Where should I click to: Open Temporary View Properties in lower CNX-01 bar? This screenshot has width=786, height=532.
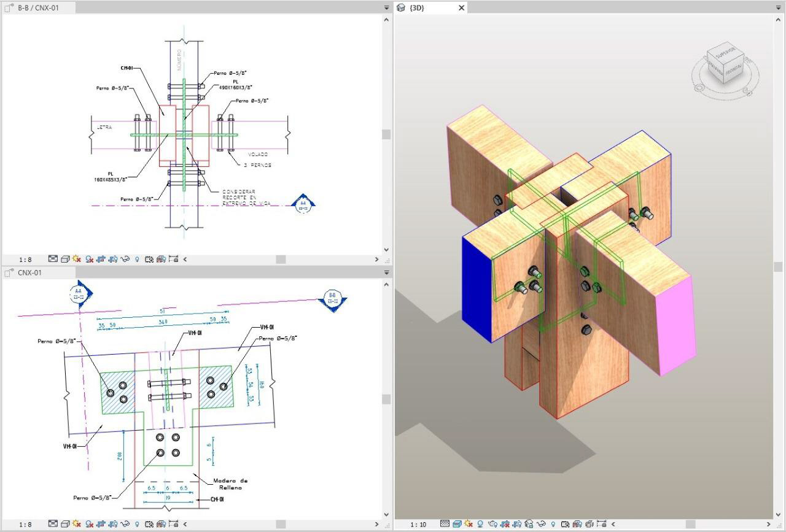pyautogui.click(x=149, y=524)
